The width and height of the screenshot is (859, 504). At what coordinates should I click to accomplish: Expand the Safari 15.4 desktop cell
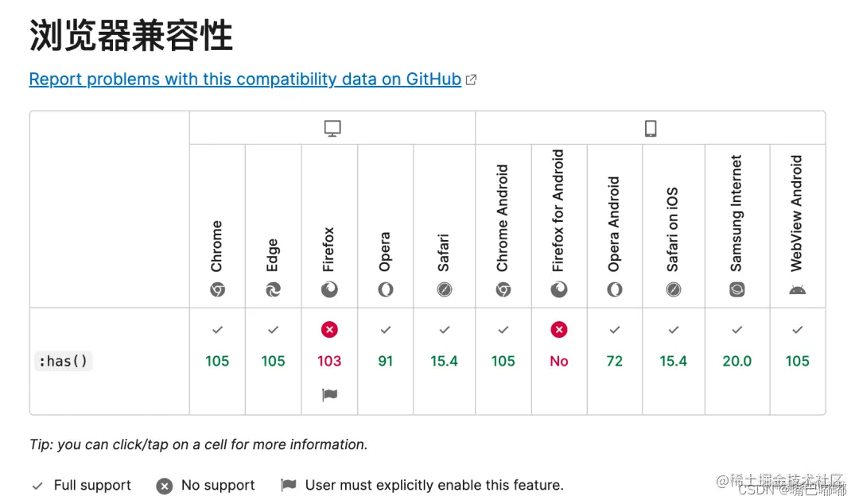[x=444, y=361]
